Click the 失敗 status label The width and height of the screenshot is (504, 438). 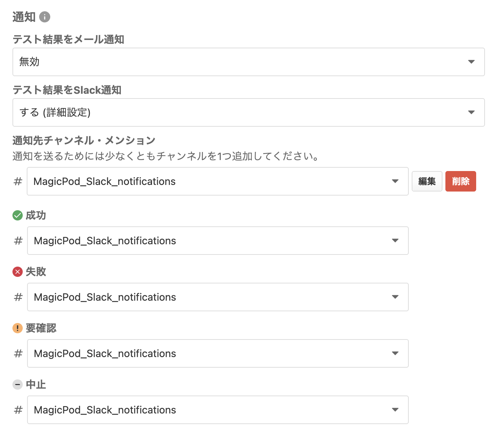[x=36, y=272]
